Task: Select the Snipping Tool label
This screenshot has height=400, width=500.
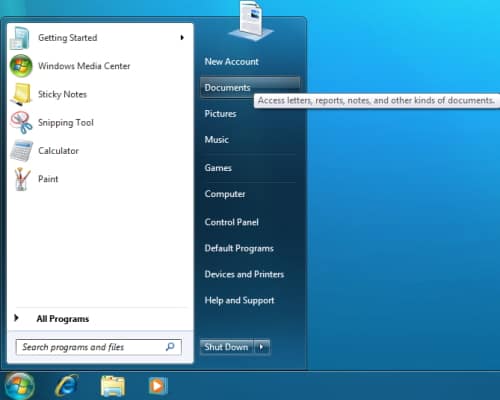Action: click(x=66, y=123)
